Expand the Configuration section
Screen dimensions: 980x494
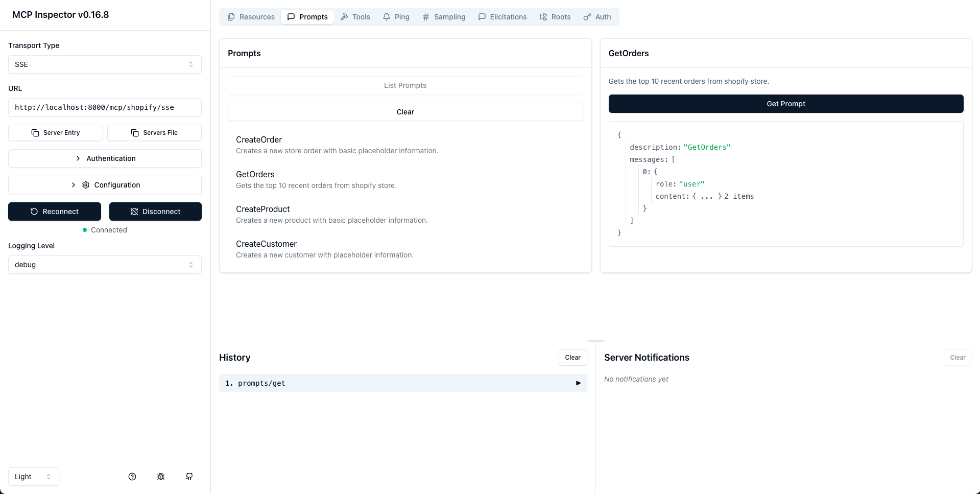click(x=105, y=185)
